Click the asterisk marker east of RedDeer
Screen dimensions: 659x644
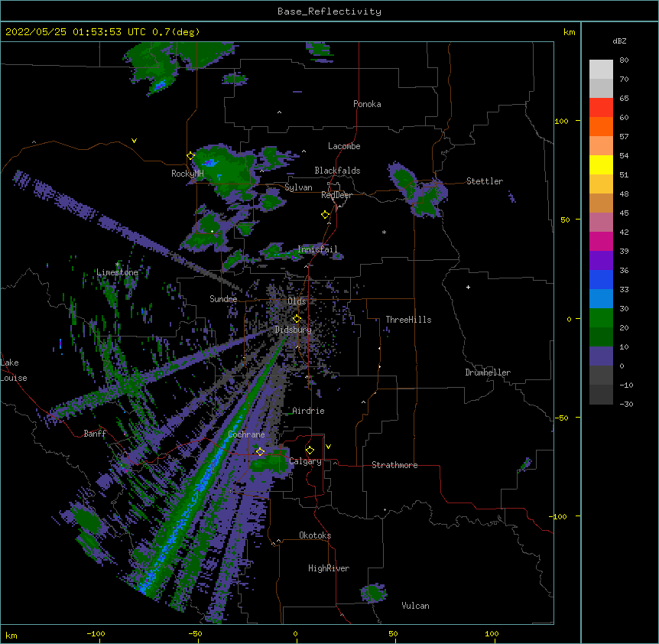tap(384, 232)
